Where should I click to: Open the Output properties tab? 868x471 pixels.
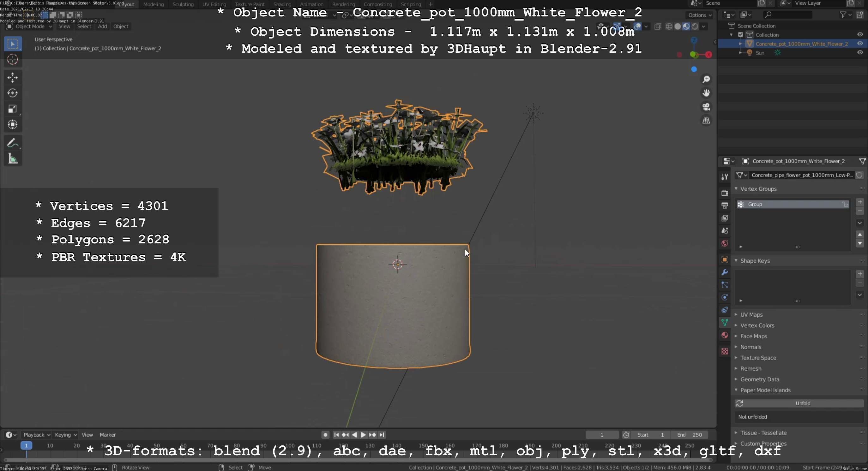pyautogui.click(x=725, y=206)
